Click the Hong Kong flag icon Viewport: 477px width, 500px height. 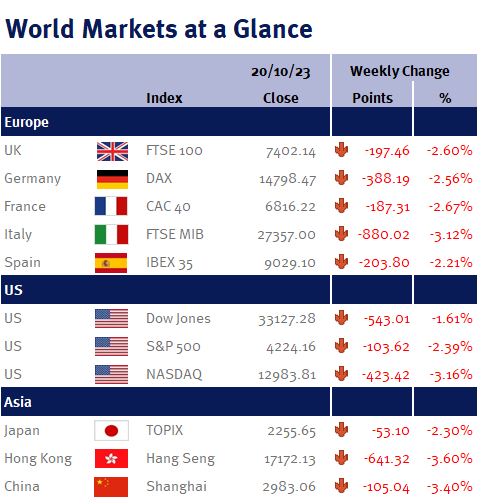click(111, 458)
